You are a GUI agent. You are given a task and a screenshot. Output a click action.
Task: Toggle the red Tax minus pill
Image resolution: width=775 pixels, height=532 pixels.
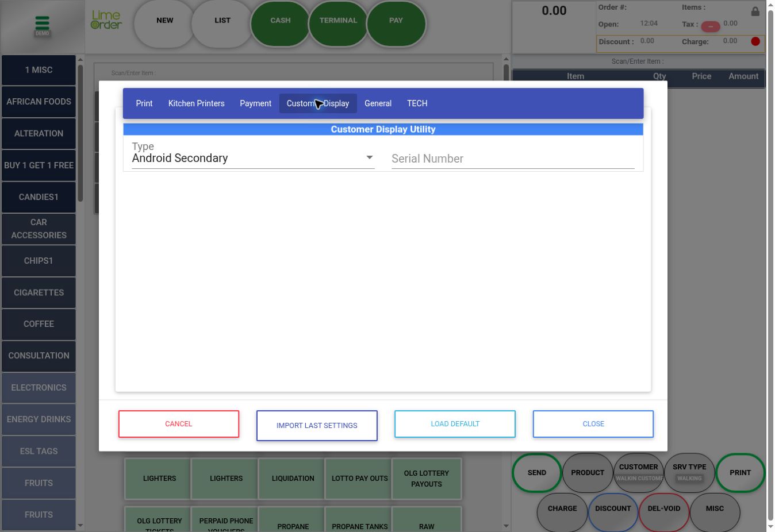[710, 27]
